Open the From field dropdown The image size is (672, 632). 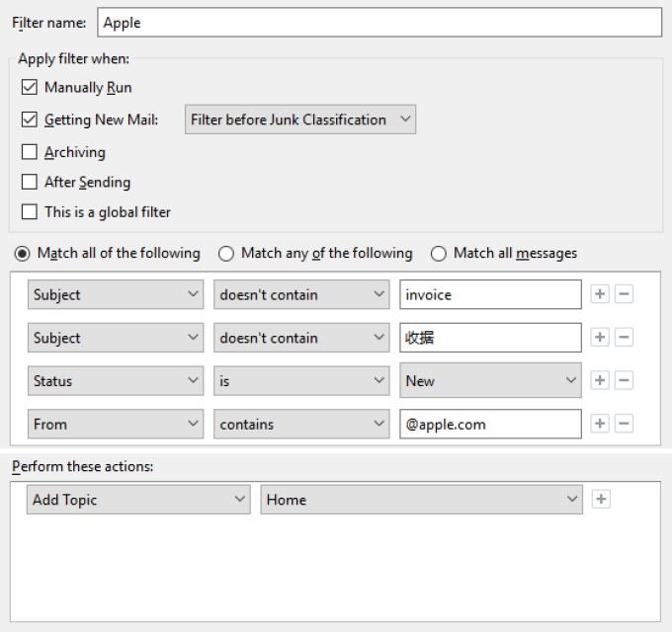click(x=116, y=424)
